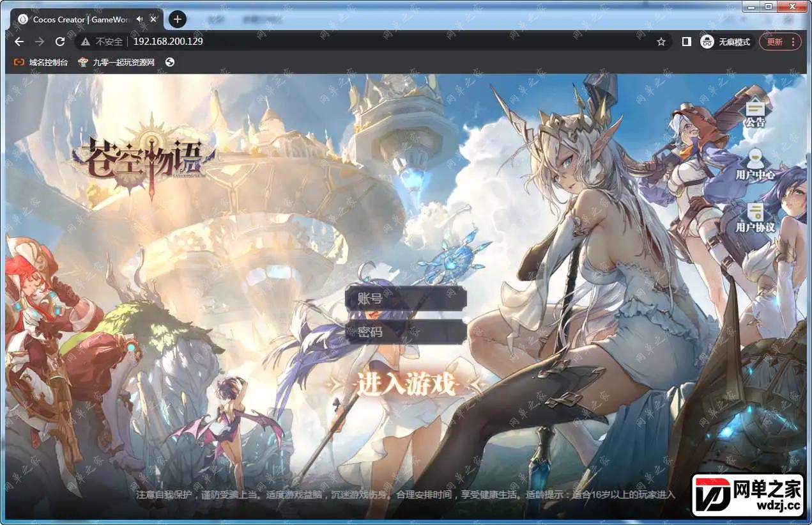Image resolution: width=812 pixels, height=525 pixels.
Task: Open the side panel icon in toolbar
Action: click(686, 42)
